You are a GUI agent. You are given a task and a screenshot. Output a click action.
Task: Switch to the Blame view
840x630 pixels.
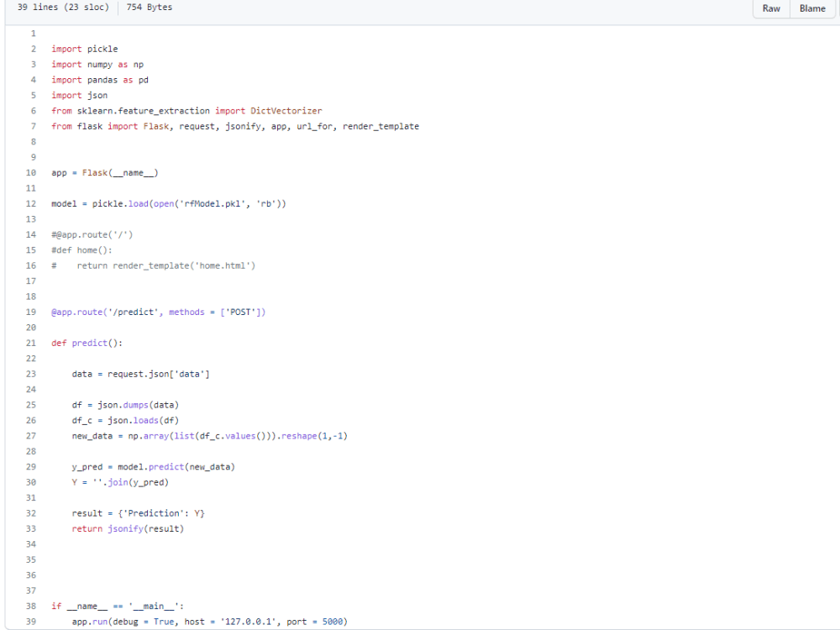[x=811, y=8]
